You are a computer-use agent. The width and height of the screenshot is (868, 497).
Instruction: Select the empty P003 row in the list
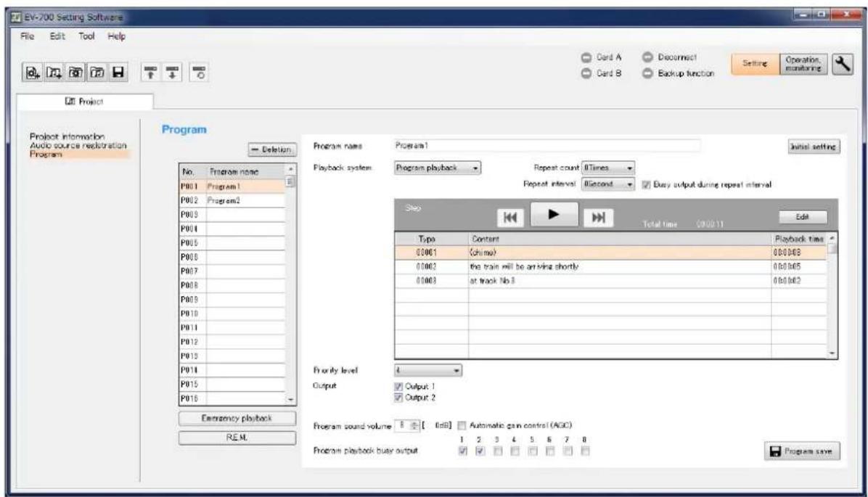[x=232, y=215]
